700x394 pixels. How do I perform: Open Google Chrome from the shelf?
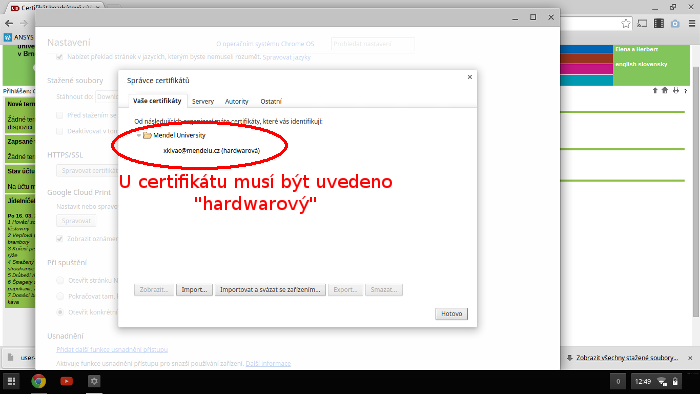tap(39, 381)
